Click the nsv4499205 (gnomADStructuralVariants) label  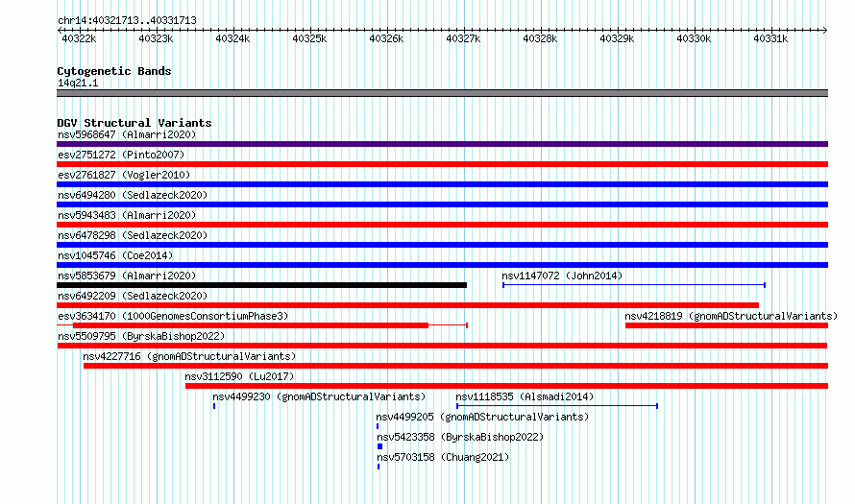point(482,417)
